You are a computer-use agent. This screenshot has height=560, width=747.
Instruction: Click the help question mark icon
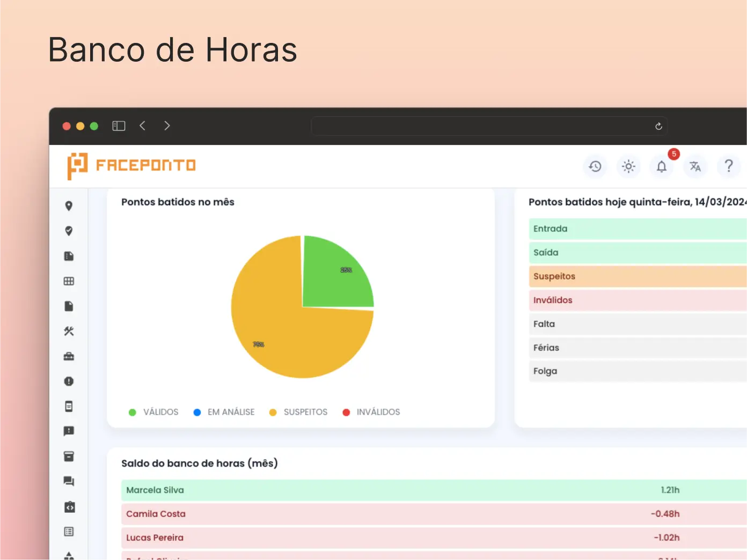(x=728, y=166)
